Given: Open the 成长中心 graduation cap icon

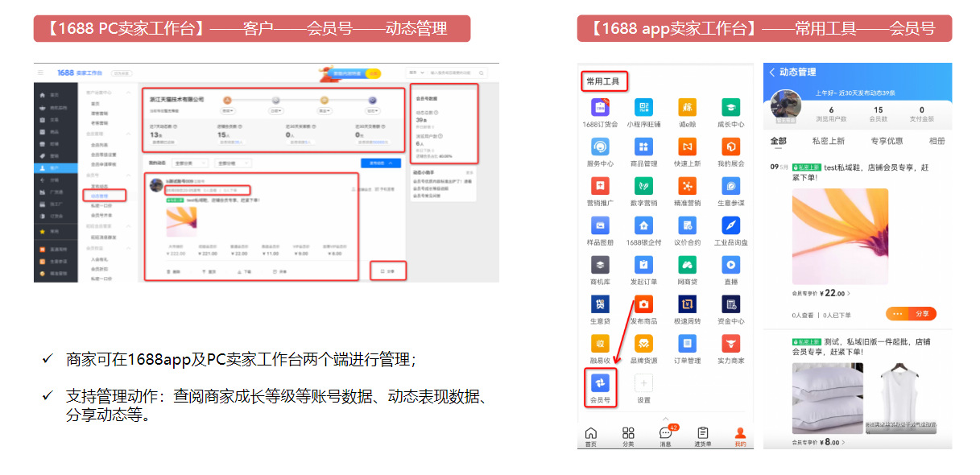Looking at the screenshot, I should point(731,108).
